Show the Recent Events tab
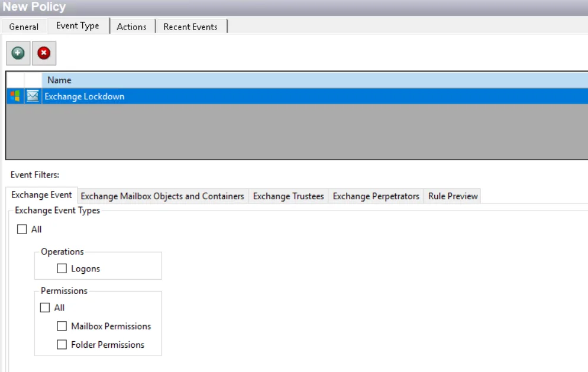 click(190, 27)
